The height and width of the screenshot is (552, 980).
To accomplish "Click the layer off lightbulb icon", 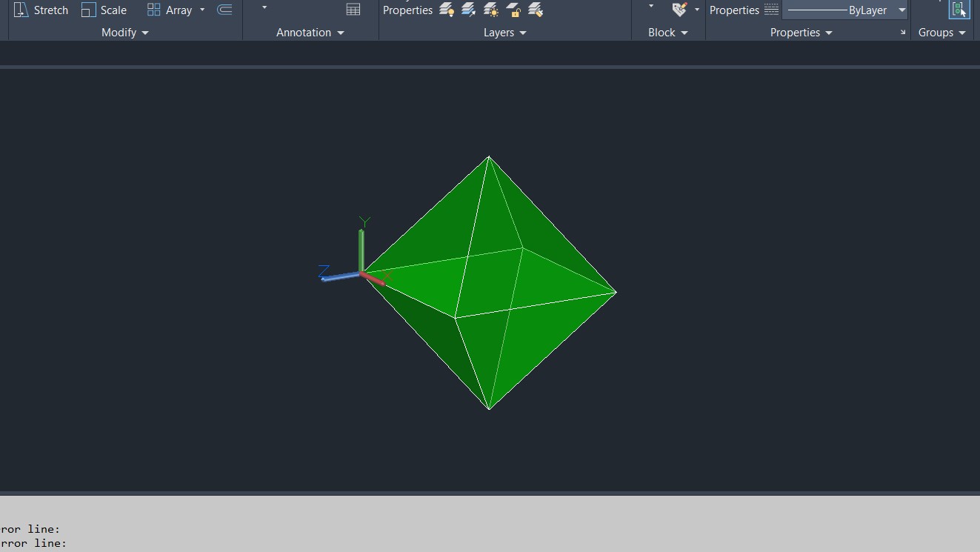I will [x=447, y=10].
